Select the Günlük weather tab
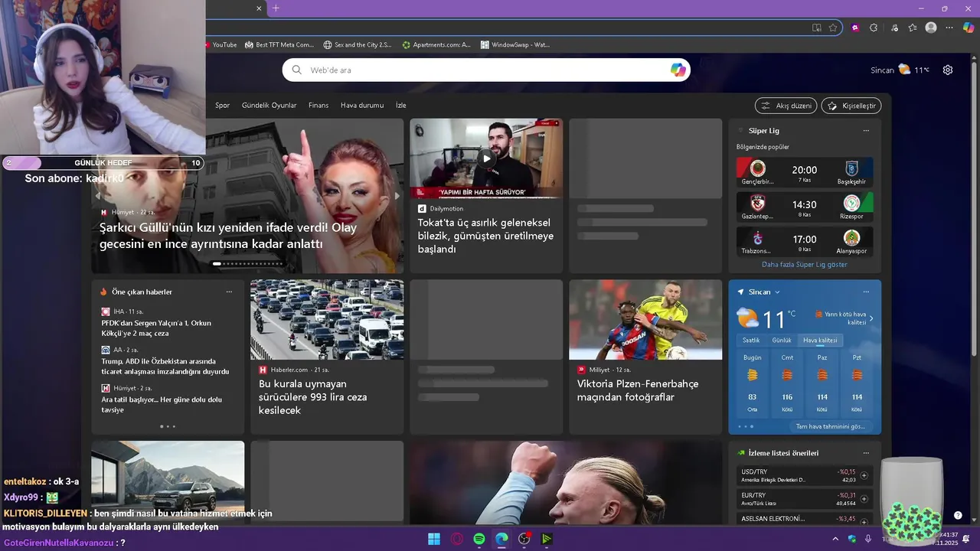This screenshot has height=551, width=980. click(782, 341)
